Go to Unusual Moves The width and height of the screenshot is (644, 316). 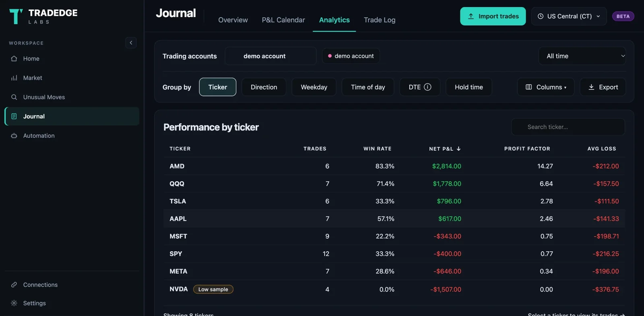coord(72,97)
